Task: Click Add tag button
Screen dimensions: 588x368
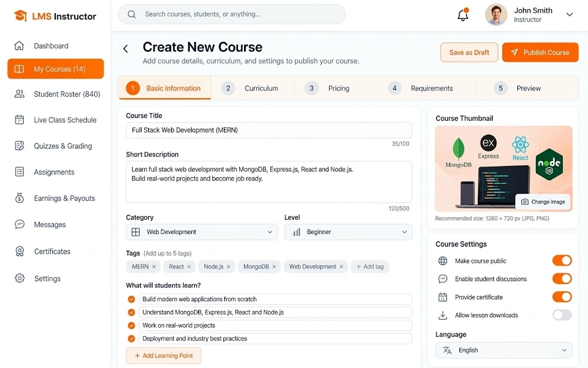Action: tap(370, 267)
